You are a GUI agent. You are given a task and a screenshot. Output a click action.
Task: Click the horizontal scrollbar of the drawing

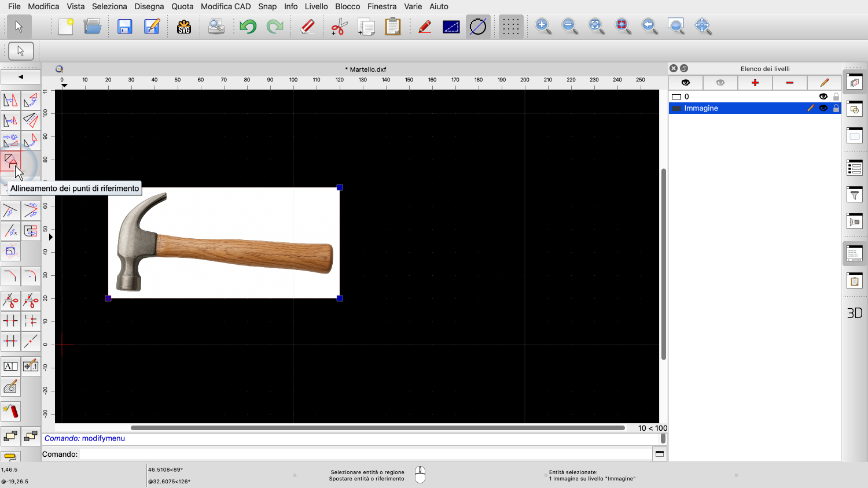377,428
